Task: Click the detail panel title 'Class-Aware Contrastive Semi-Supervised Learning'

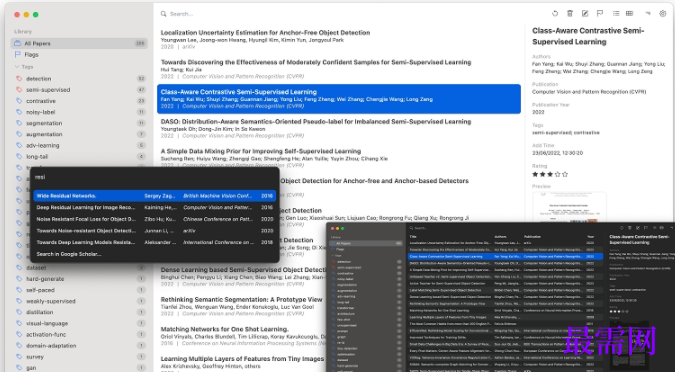Action: pyautogui.click(x=588, y=36)
